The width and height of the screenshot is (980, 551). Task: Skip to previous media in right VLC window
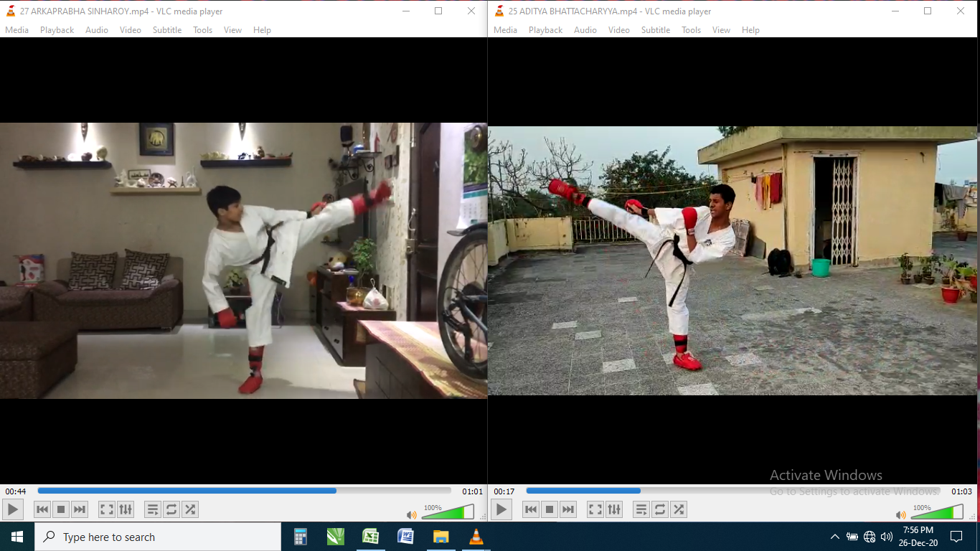click(531, 509)
